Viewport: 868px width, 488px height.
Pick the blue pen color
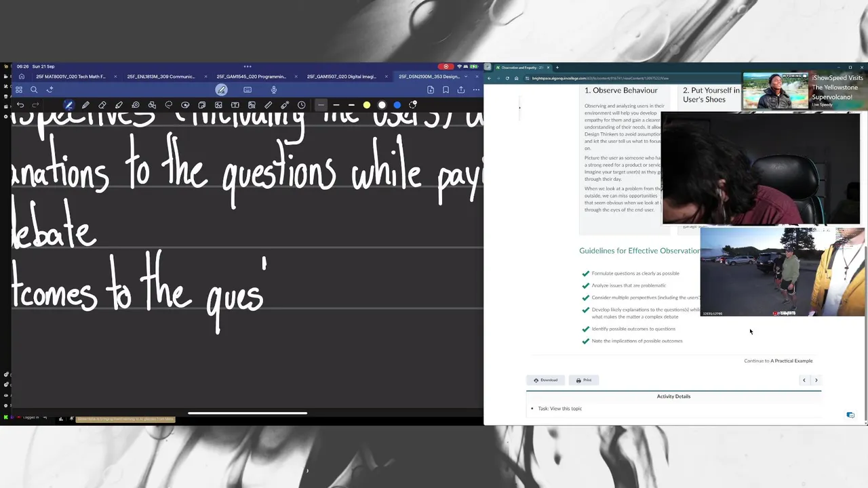pyautogui.click(x=397, y=105)
